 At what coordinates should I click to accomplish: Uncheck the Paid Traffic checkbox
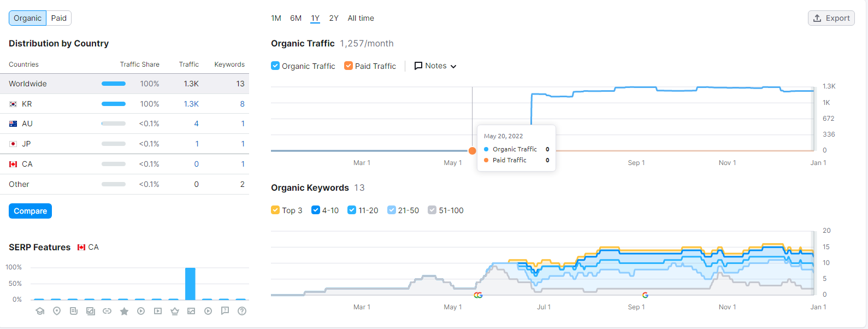pos(349,66)
